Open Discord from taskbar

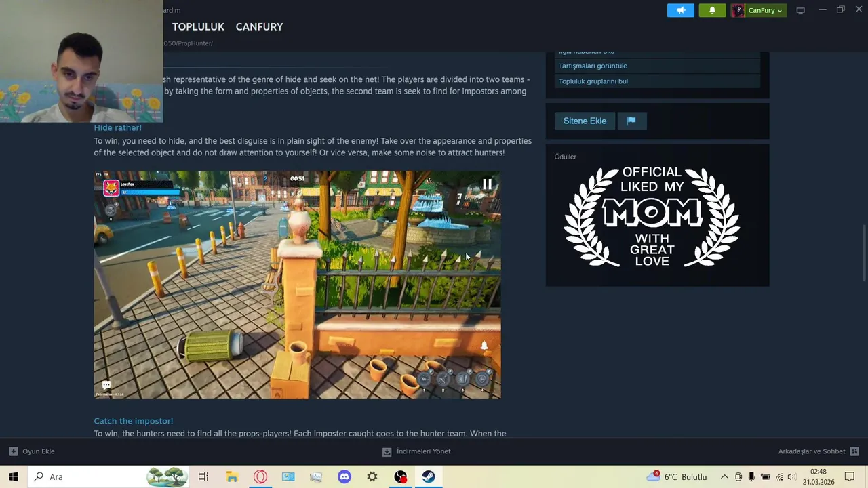point(344,476)
